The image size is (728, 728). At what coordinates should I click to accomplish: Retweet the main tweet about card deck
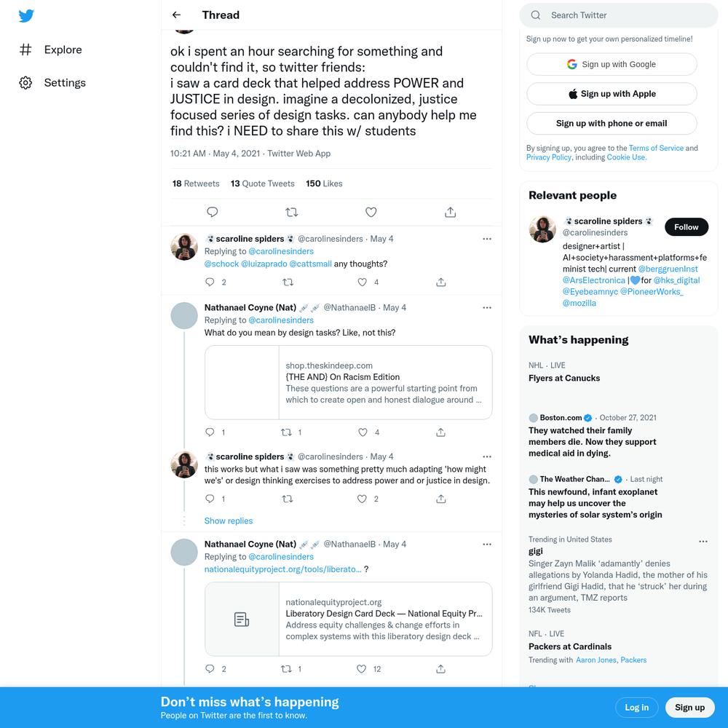(x=292, y=212)
